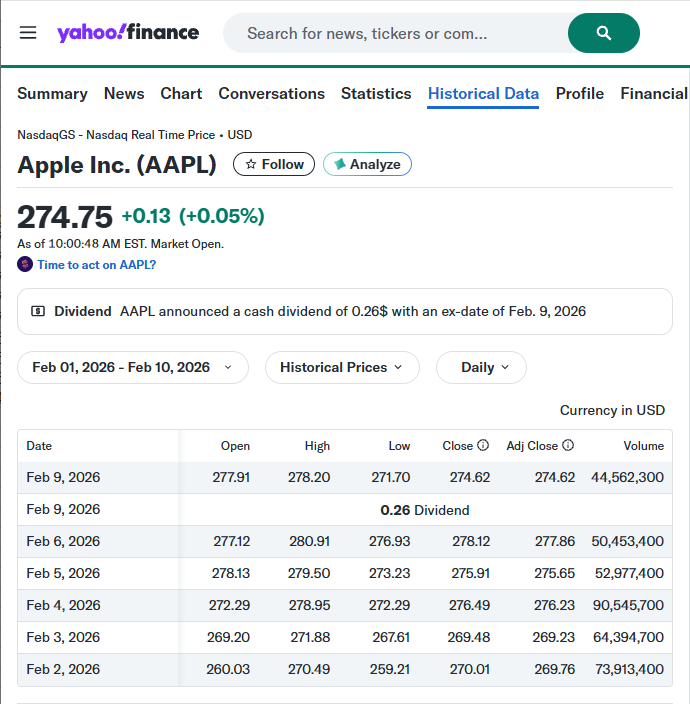Viewport: 690px width, 704px height.
Task: Open the Profile tab
Action: (x=580, y=93)
